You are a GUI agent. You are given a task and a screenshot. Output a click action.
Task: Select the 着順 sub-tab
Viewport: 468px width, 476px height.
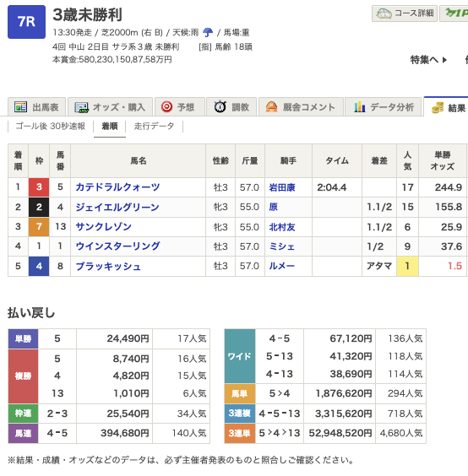[110, 126]
